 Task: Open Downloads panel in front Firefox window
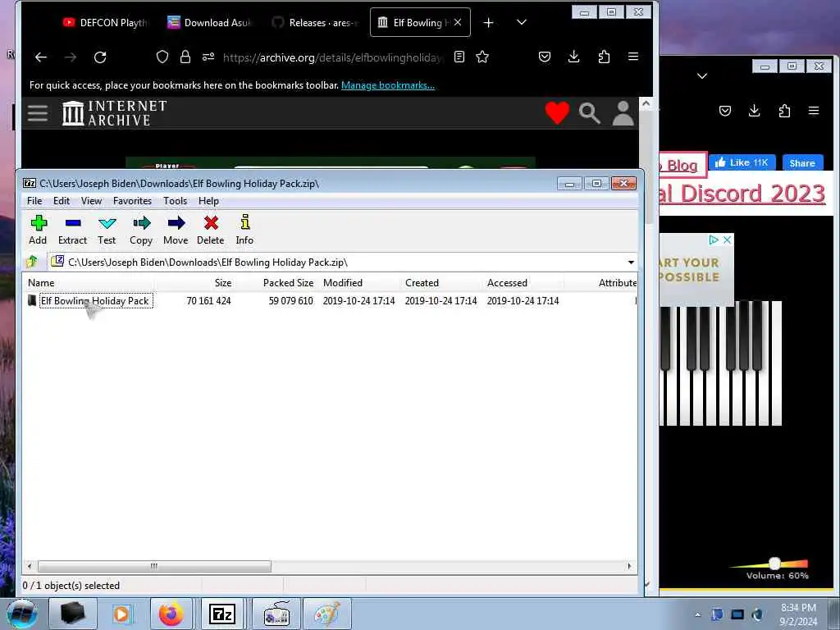point(573,57)
